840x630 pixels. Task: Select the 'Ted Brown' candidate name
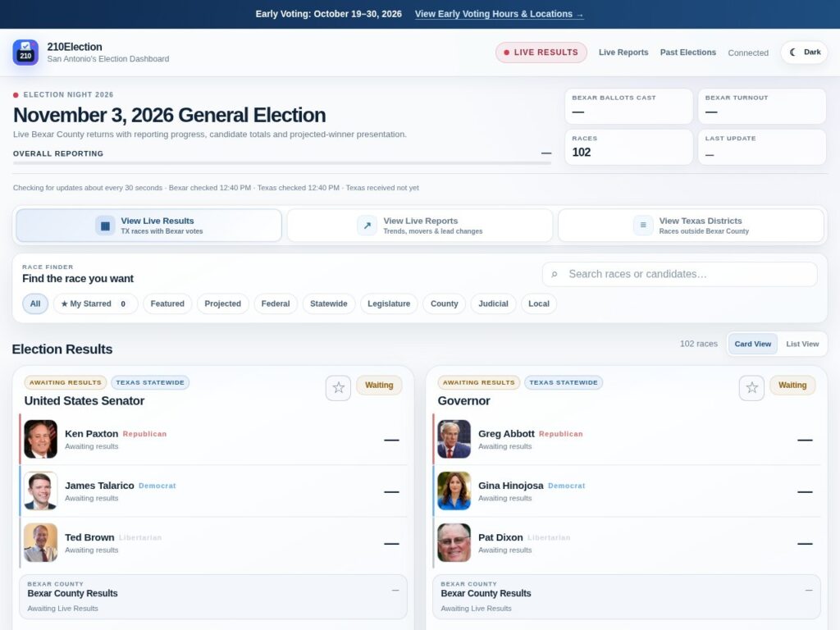pos(89,537)
